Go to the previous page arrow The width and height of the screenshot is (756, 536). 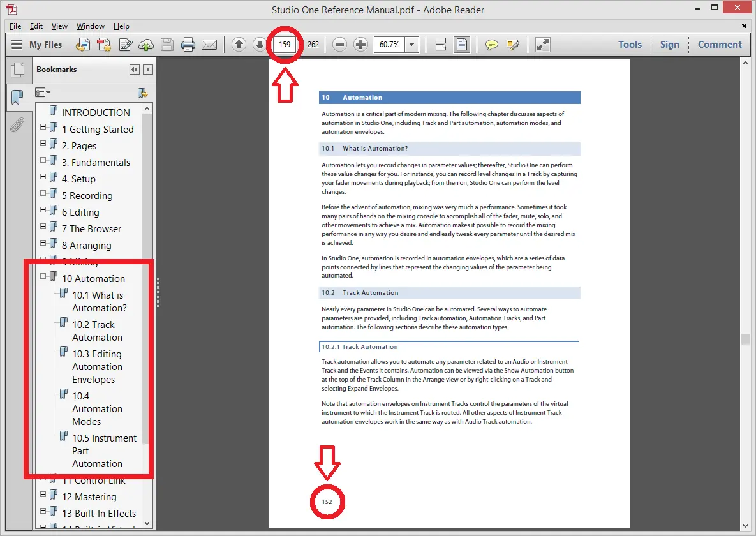coord(239,45)
